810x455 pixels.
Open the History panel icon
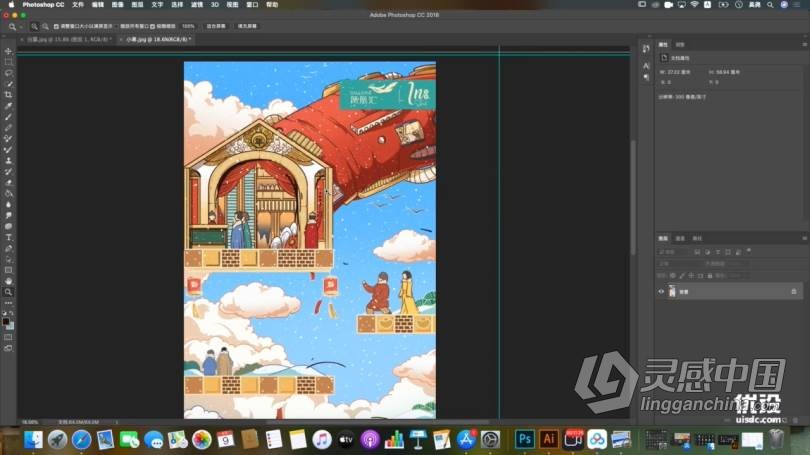click(x=646, y=49)
